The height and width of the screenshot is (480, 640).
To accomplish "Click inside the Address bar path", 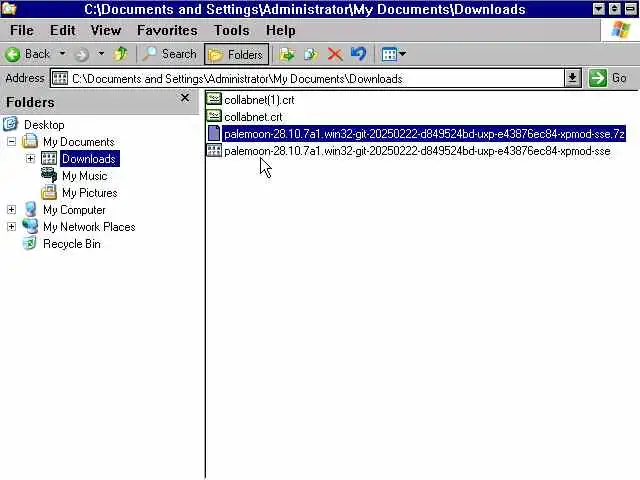I will 307,78.
